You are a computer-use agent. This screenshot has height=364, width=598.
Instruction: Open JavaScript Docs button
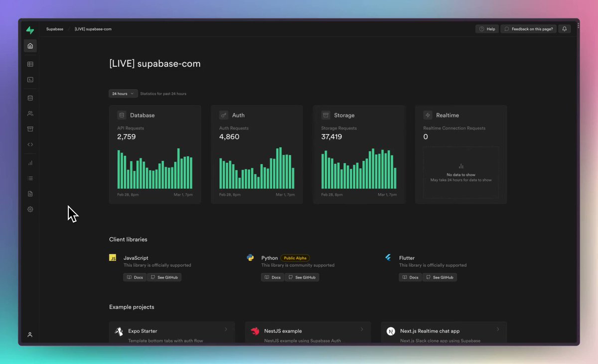point(135,277)
